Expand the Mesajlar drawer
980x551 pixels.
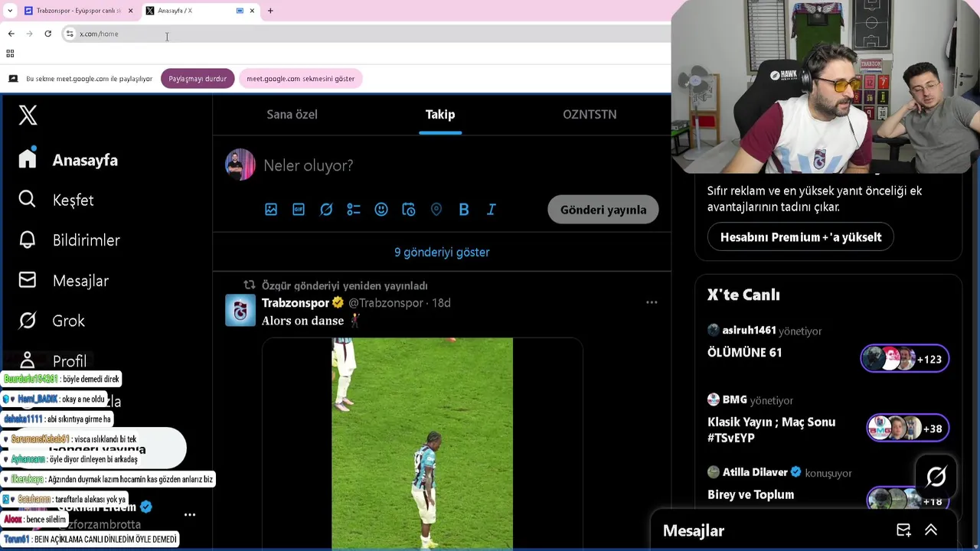931,530
